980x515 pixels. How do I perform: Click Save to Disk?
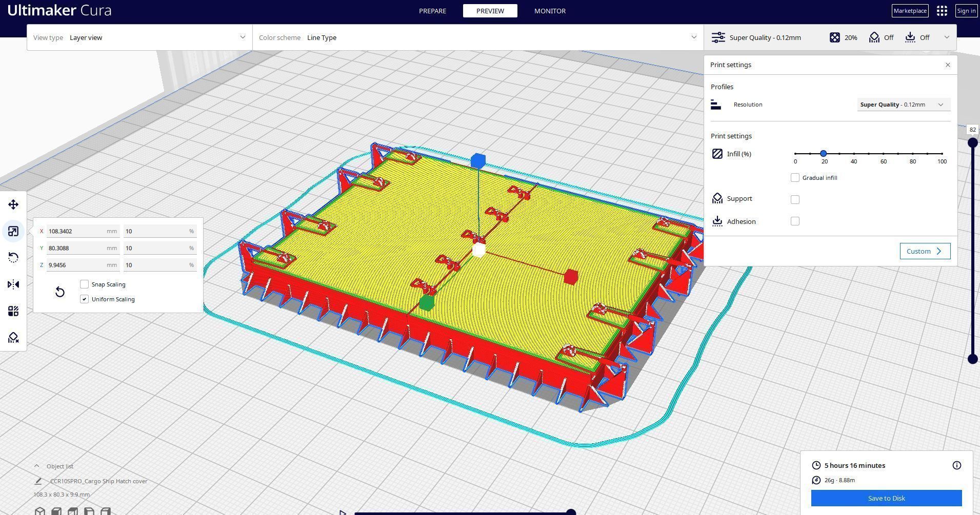886,498
